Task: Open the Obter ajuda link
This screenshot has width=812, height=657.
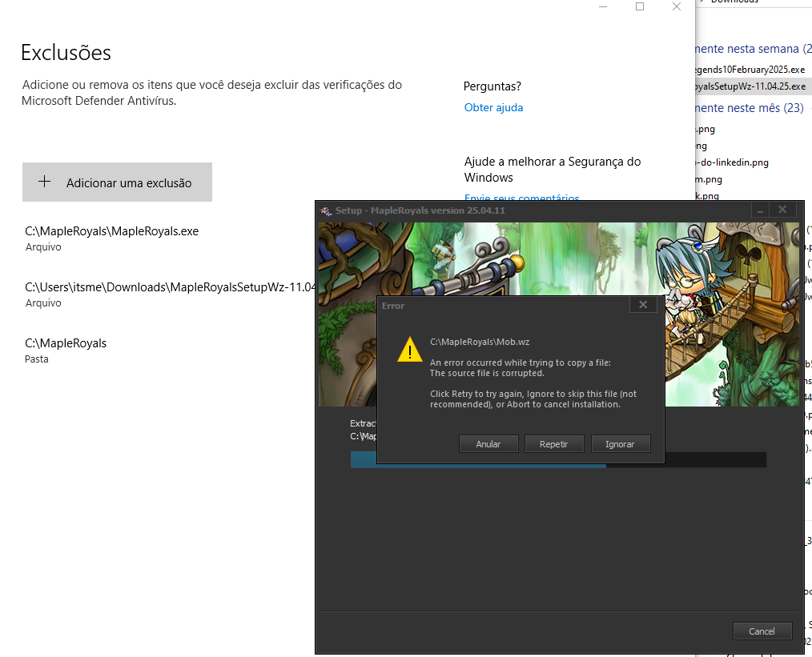Action: [493, 107]
